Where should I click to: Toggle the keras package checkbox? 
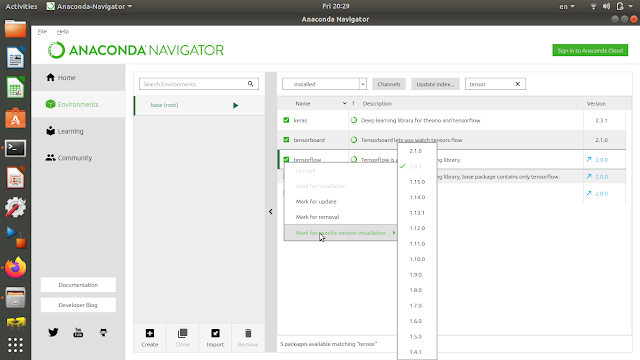pos(286,120)
